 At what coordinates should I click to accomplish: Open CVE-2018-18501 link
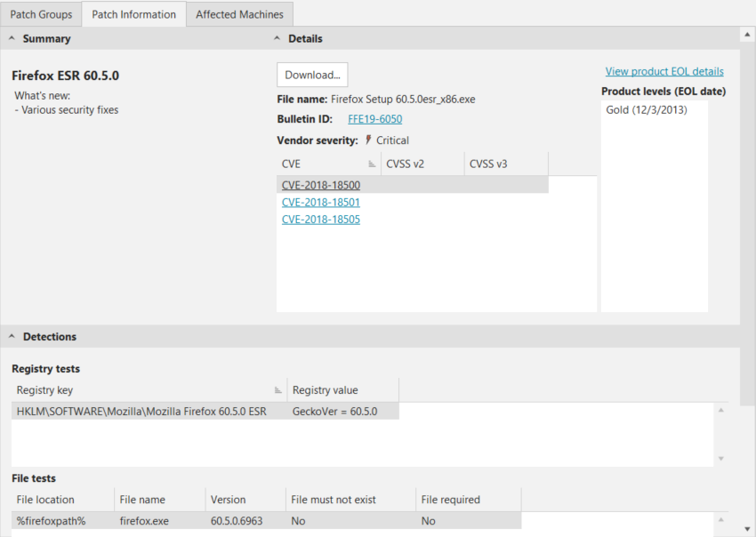coord(321,203)
